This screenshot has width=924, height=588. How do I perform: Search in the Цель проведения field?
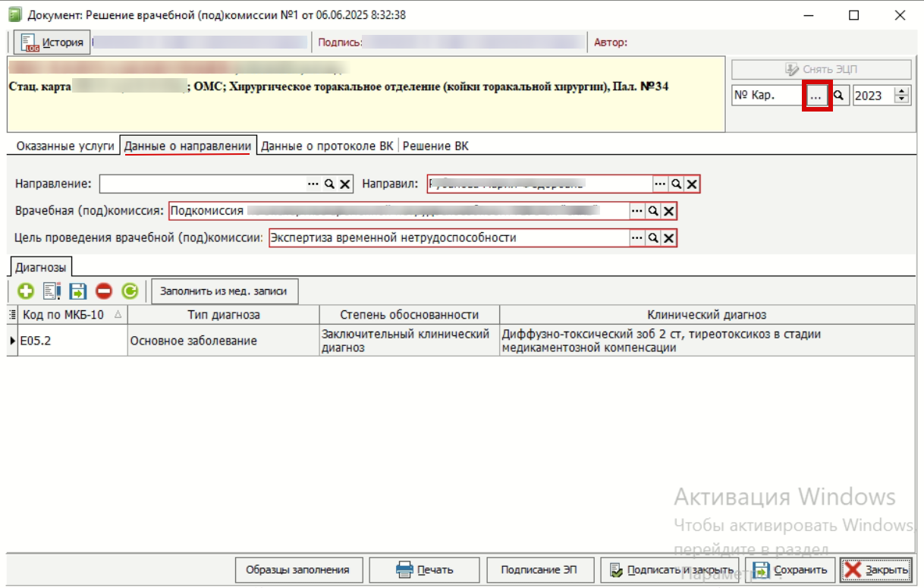[x=652, y=238]
